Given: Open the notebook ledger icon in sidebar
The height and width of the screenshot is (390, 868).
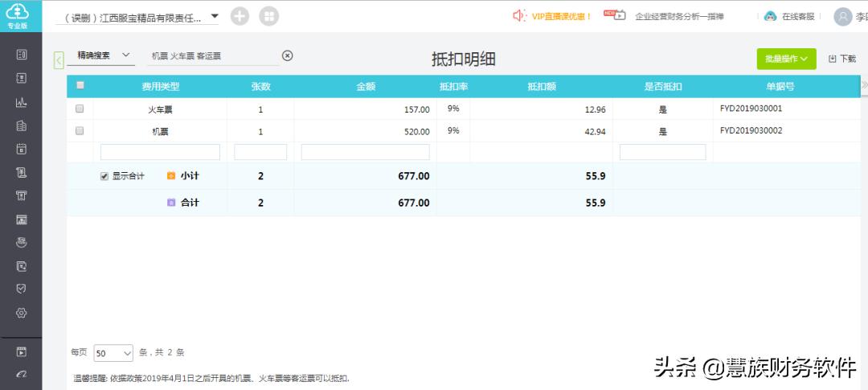Looking at the screenshot, I should coord(21,78).
